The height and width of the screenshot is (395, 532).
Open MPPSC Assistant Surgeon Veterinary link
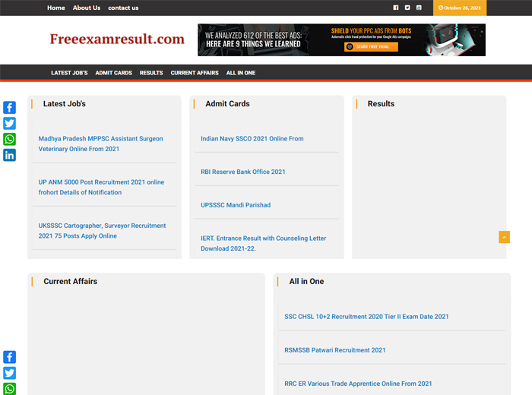click(x=100, y=144)
